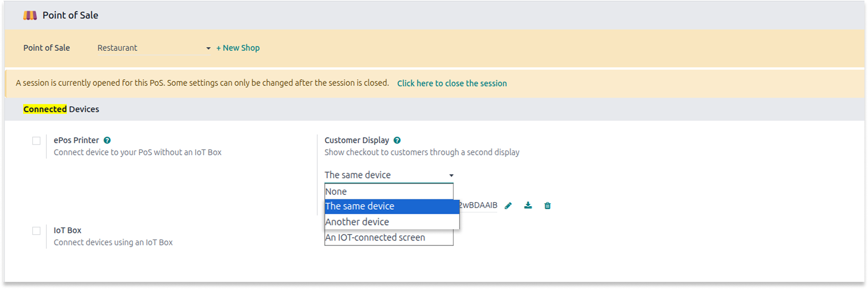Tick the IoT Box checkbox
The image size is (868, 289).
point(37,231)
